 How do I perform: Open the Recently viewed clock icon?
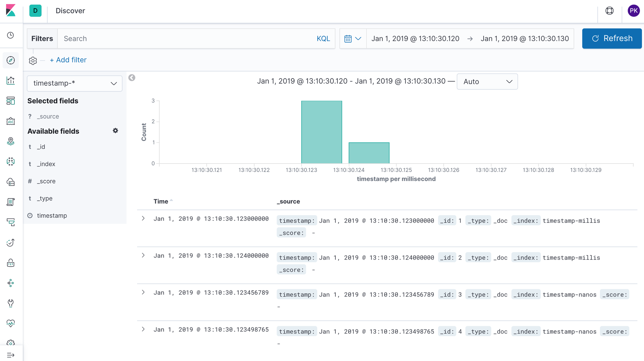coord(11,35)
